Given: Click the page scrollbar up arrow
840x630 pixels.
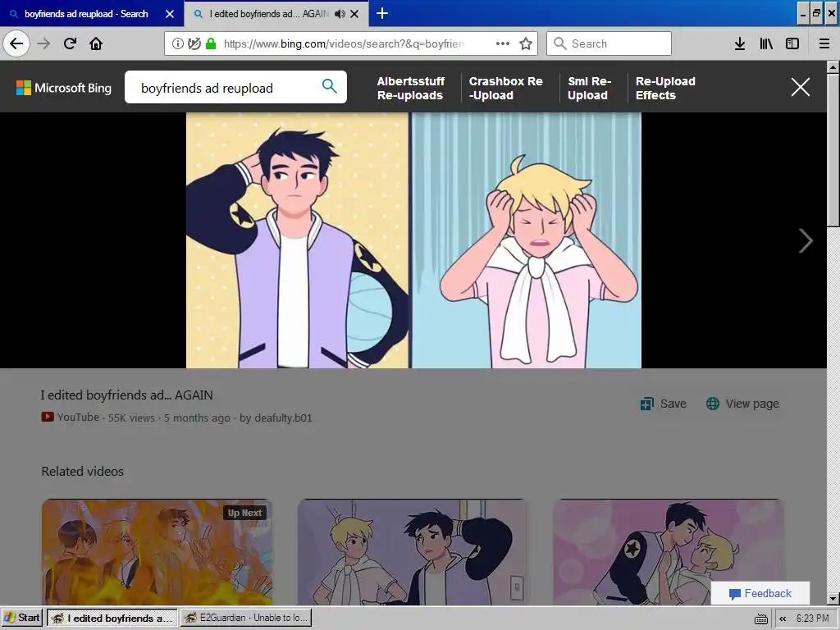Looking at the screenshot, I should (x=833, y=67).
